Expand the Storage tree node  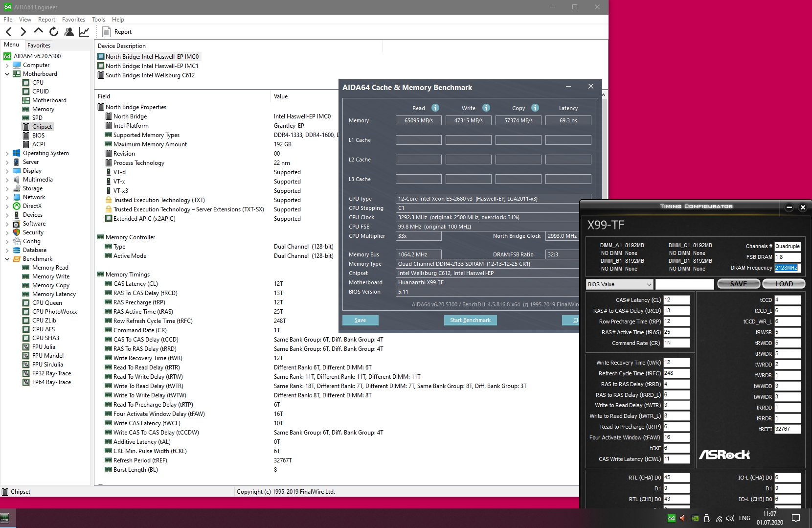(x=7, y=188)
